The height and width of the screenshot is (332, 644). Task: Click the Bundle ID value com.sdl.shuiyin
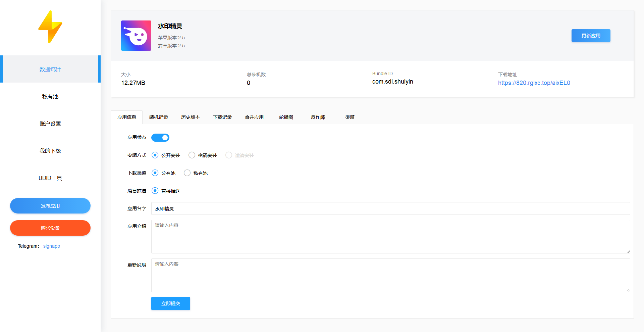[393, 82]
